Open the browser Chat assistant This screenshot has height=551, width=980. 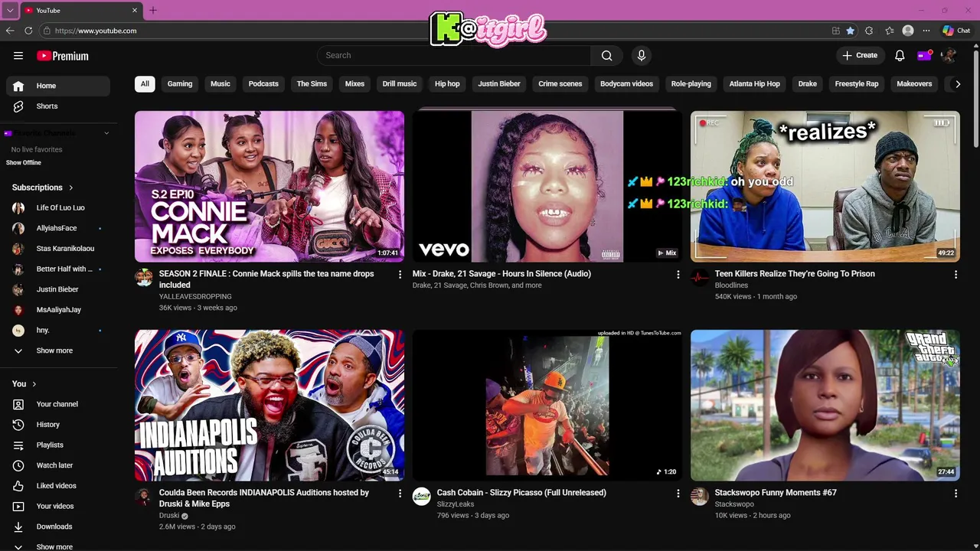[x=956, y=31]
